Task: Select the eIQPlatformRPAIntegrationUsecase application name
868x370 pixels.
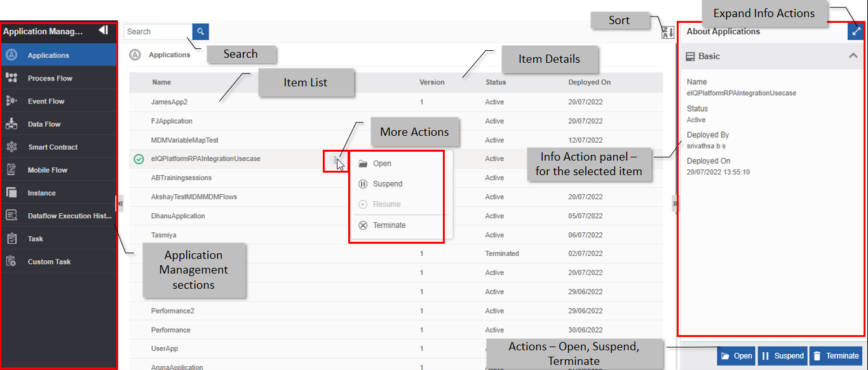Action: (x=205, y=159)
